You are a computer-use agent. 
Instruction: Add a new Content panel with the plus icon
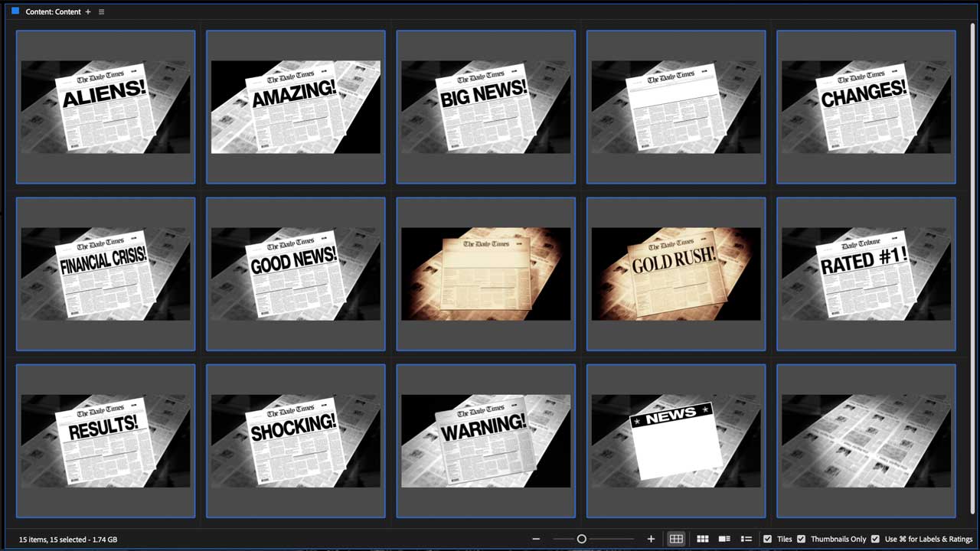(88, 12)
